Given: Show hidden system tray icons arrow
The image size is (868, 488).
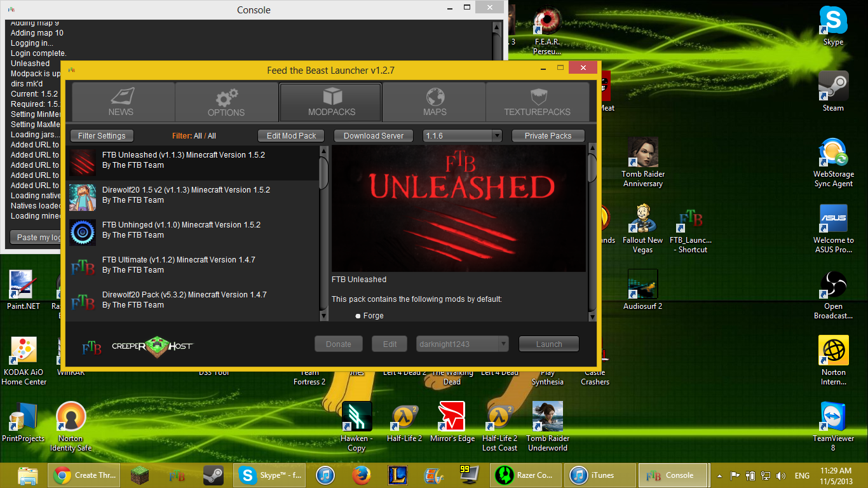Looking at the screenshot, I should point(719,475).
